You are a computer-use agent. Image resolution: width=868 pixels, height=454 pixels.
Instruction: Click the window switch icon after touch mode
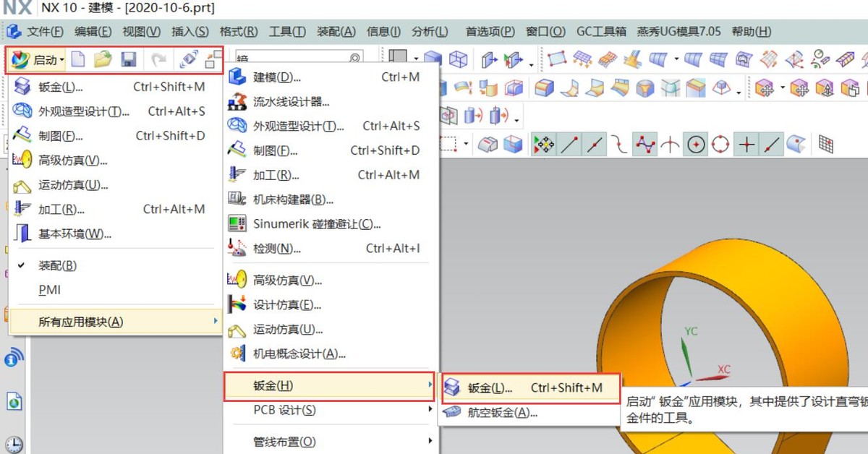[x=213, y=59]
